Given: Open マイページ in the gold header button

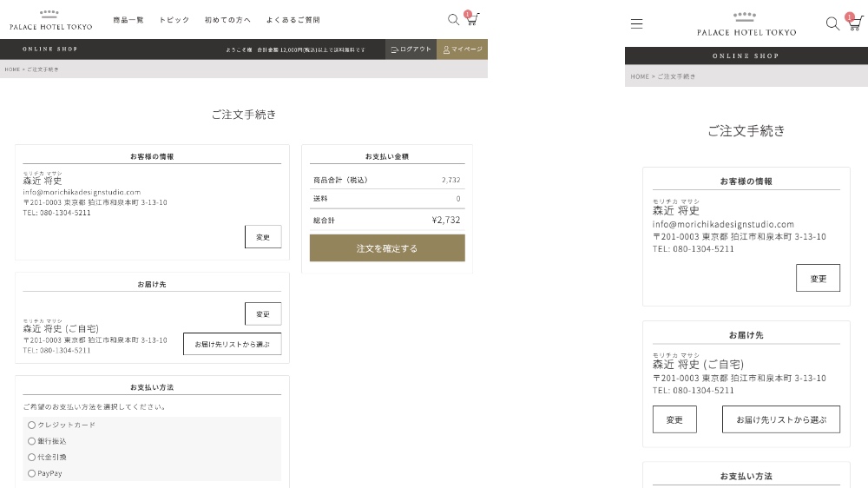Looking at the screenshot, I should click(463, 49).
